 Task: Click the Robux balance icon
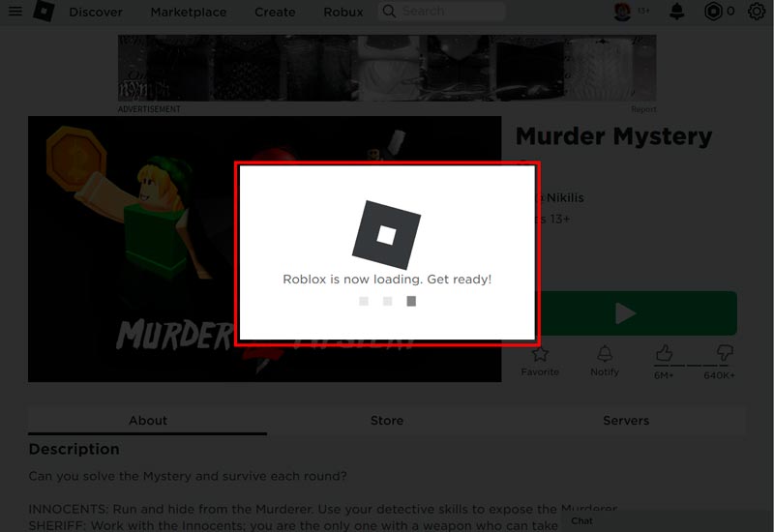tap(713, 11)
